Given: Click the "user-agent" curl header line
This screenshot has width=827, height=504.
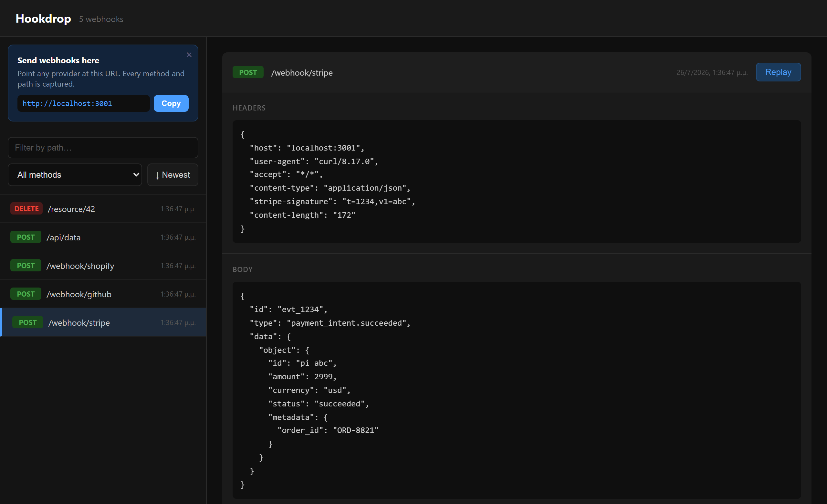Looking at the screenshot, I should [x=314, y=162].
